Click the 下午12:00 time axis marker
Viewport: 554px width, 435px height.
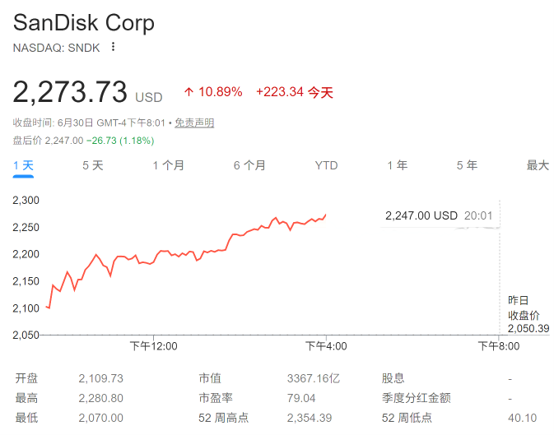click(154, 346)
